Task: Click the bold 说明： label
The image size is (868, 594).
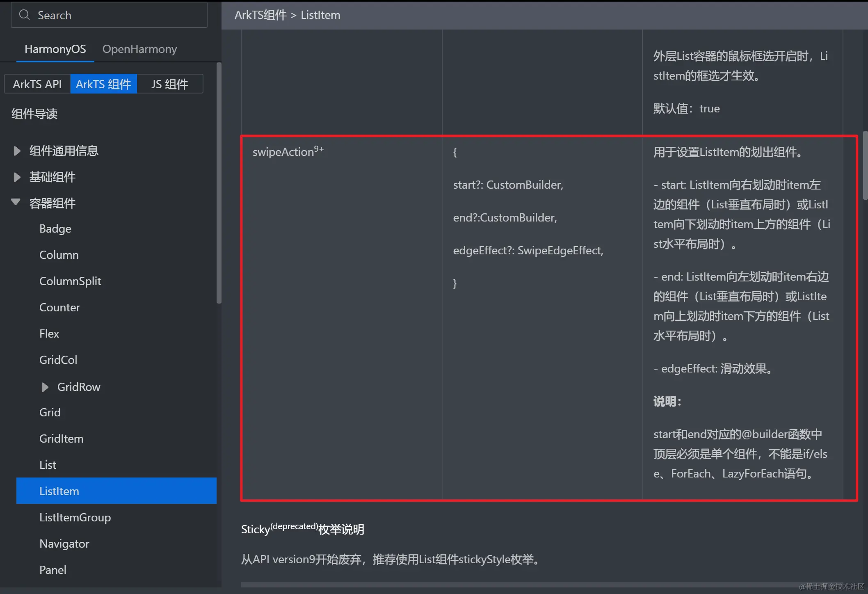Action: [667, 402]
